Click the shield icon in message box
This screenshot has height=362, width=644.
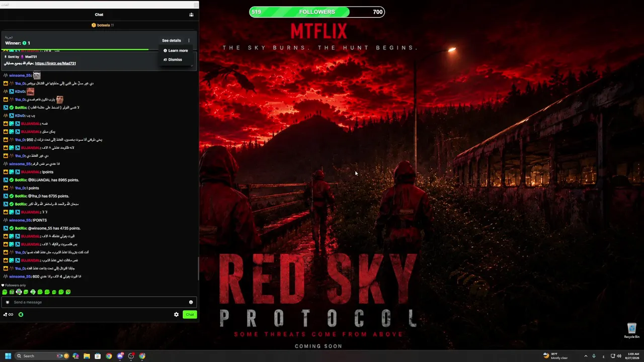point(8,302)
